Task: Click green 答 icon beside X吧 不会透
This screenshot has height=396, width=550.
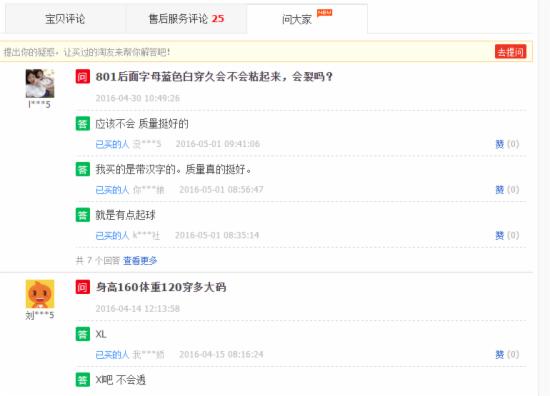Action: [83, 380]
